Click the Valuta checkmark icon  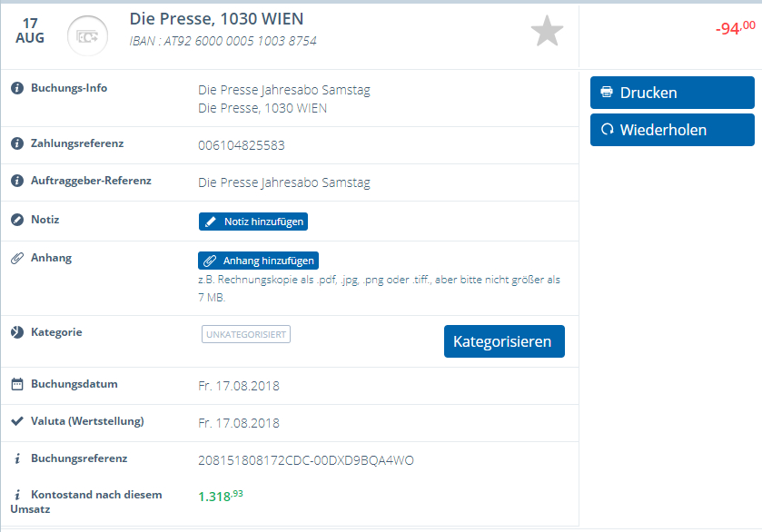(x=17, y=420)
